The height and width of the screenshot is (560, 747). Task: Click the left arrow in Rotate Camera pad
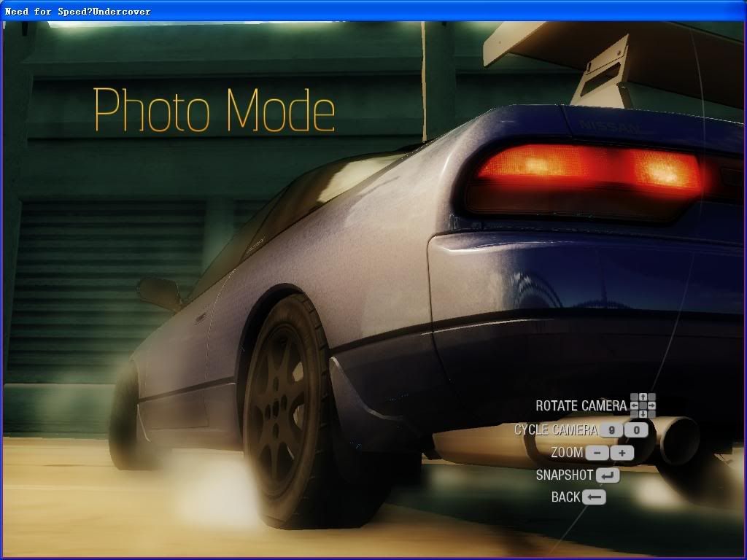[x=635, y=405]
